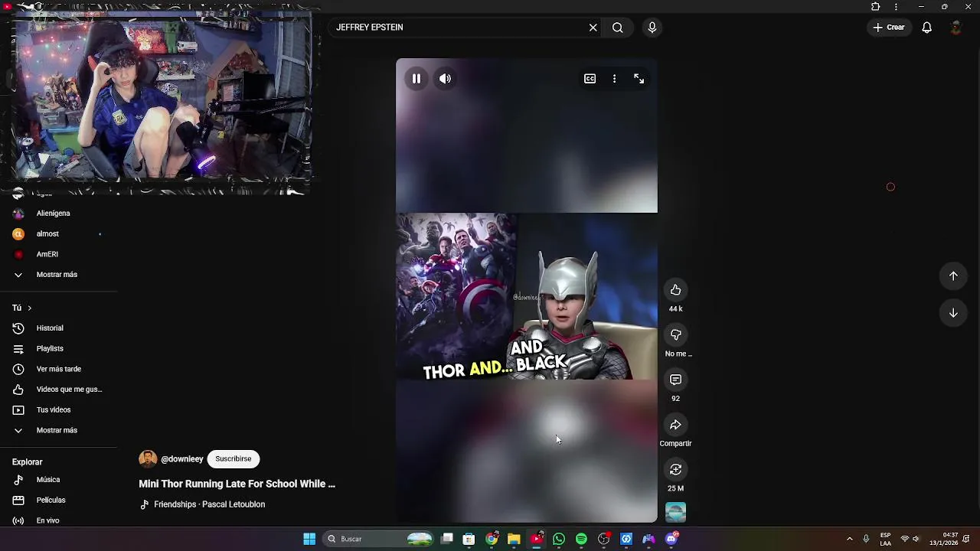This screenshot has height=551, width=980.
Task: Open the @downieey channel avatar
Action: (148, 459)
